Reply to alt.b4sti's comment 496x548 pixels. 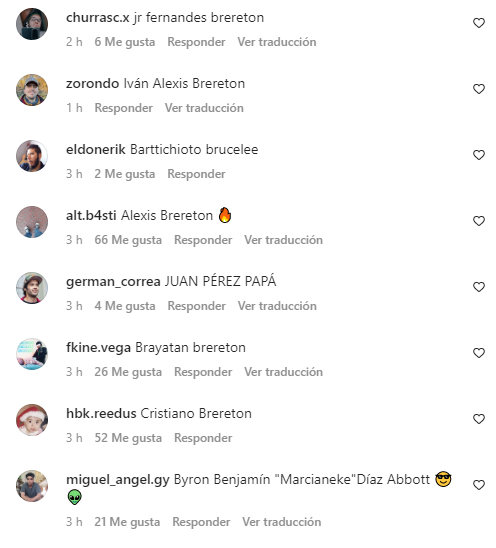[x=203, y=240]
